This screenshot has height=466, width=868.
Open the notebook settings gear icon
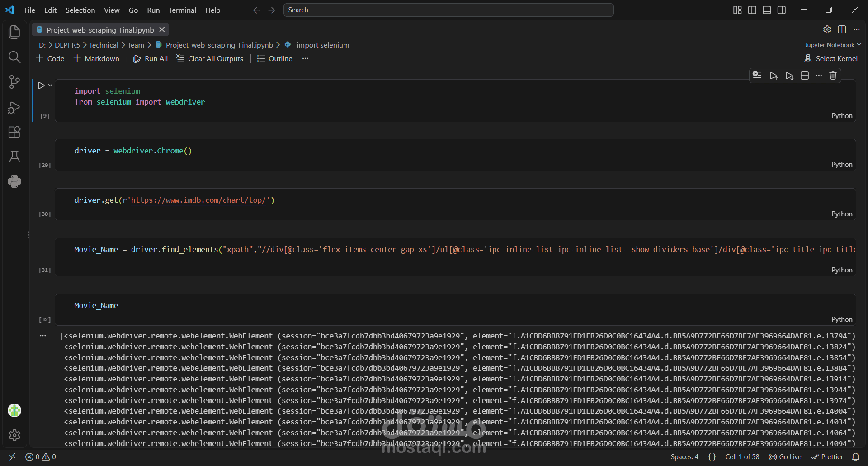pyautogui.click(x=827, y=29)
